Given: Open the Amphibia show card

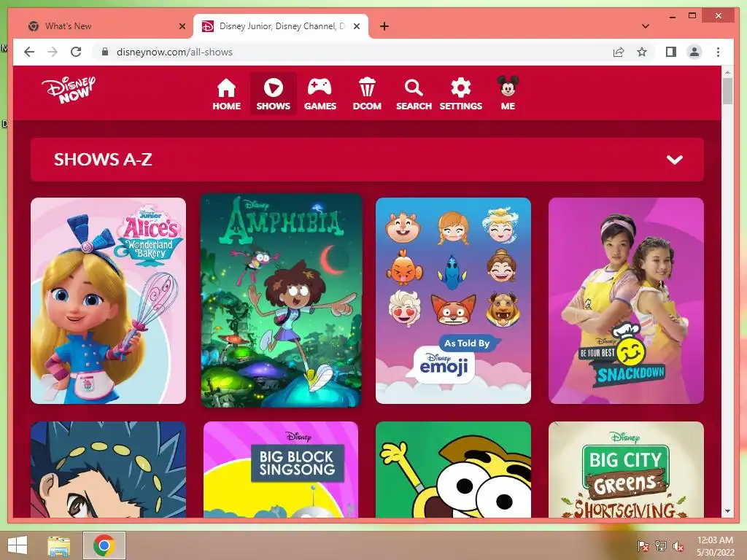Looking at the screenshot, I should coord(281,300).
